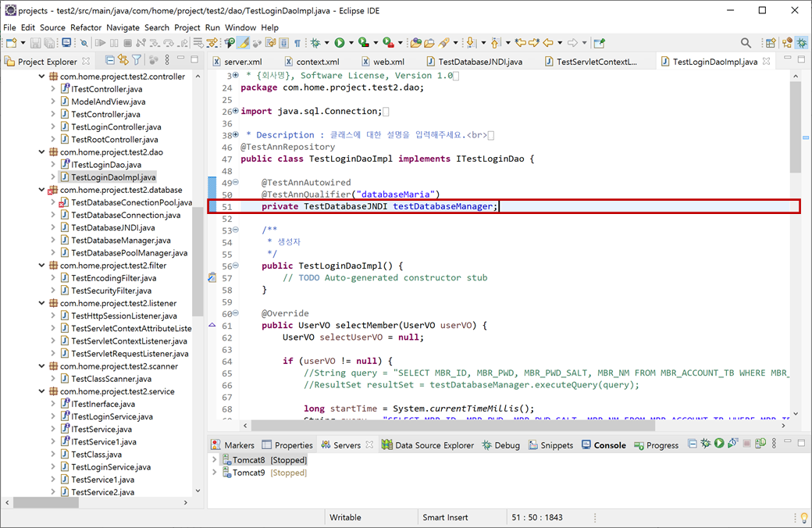Click the Search flashlight toolbar icon

[443, 43]
